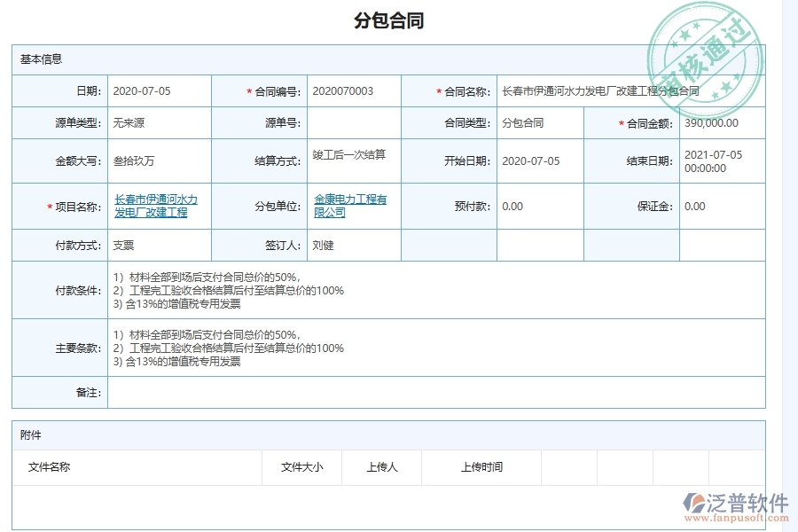Click the 合同类型 value 分包合同
Image resolution: width=798 pixels, height=532 pixels.
coord(523,123)
